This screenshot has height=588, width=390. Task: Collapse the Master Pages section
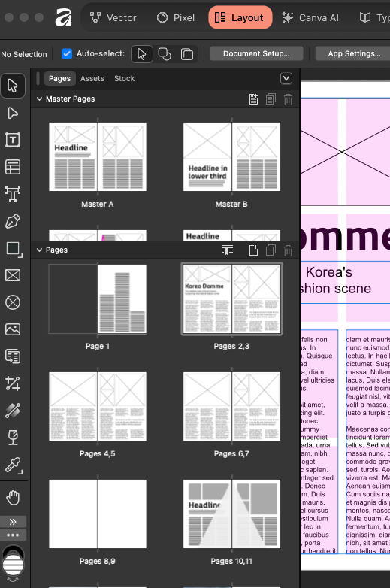pos(39,99)
